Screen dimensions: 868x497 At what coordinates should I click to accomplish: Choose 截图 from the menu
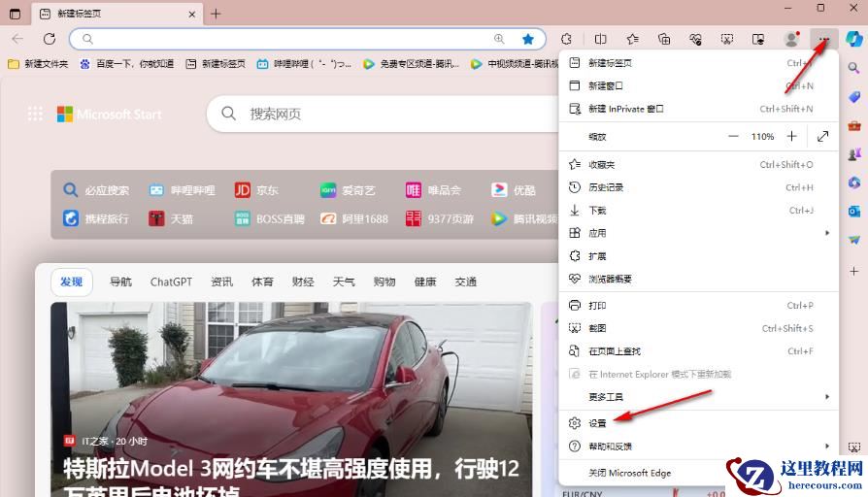click(x=699, y=328)
